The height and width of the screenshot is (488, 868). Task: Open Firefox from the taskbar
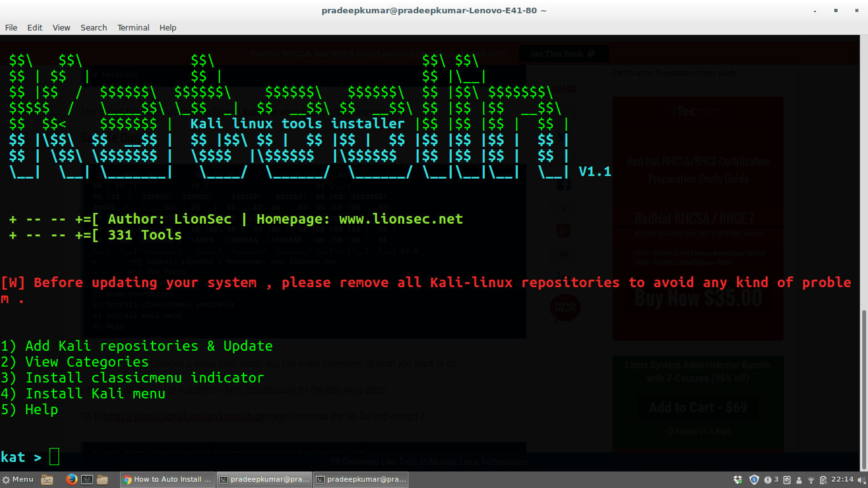[71, 479]
